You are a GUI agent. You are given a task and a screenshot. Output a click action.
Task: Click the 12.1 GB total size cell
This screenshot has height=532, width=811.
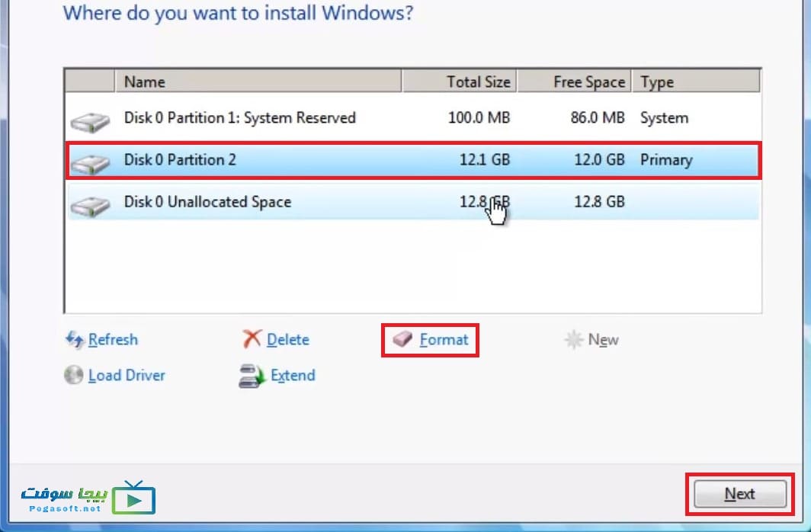tap(485, 160)
